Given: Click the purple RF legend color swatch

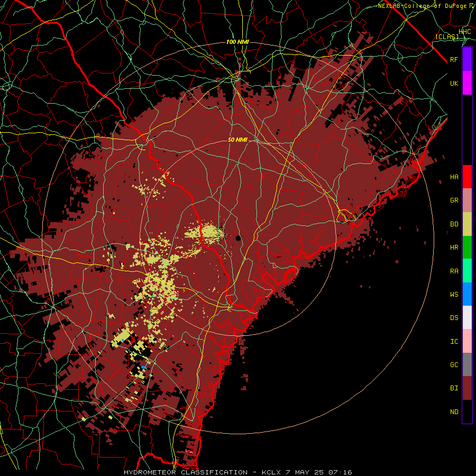Looking at the screenshot, I should point(467,59).
